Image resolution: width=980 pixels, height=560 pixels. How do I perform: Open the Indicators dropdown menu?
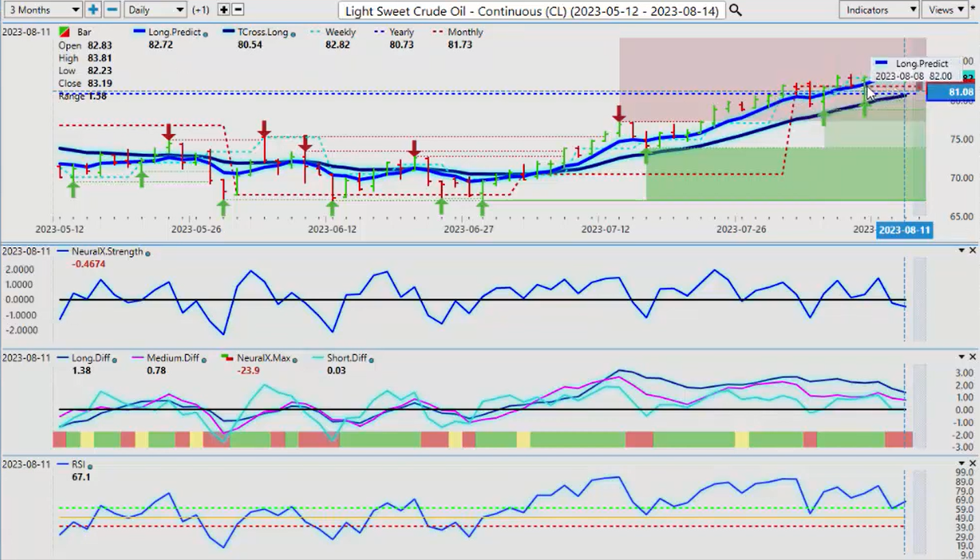[x=880, y=10]
